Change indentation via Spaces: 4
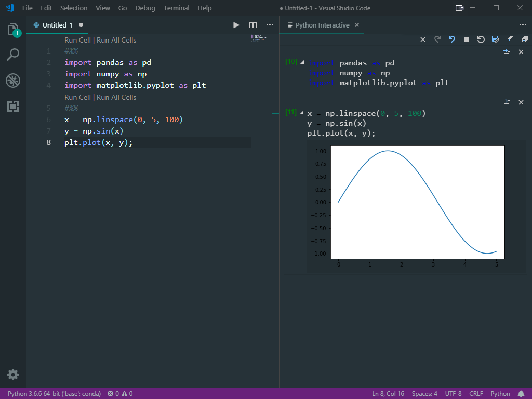Image resolution: width=532 pixels, height=399 pixels. (424, 394)
